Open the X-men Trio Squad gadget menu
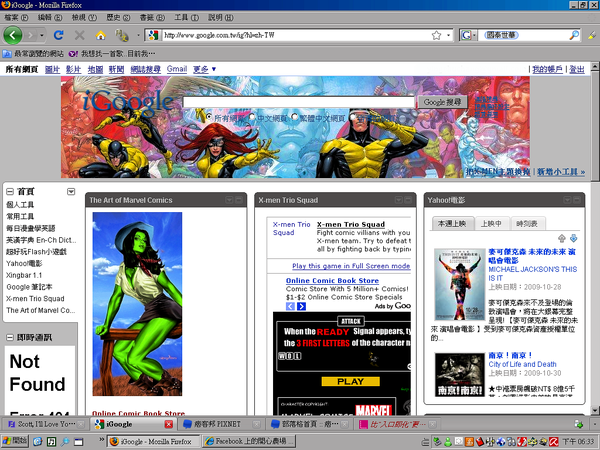The height and width of the screenshot is (450, 600). tap(398, 200)
